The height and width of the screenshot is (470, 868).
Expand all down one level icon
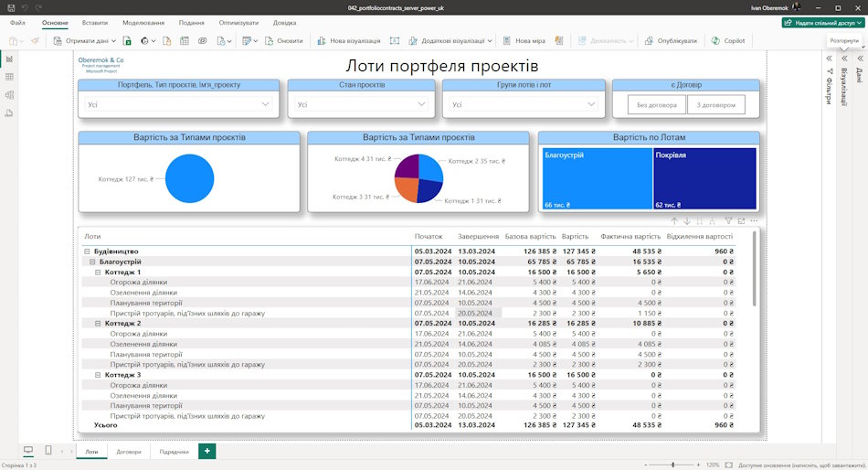pos(713,221)
